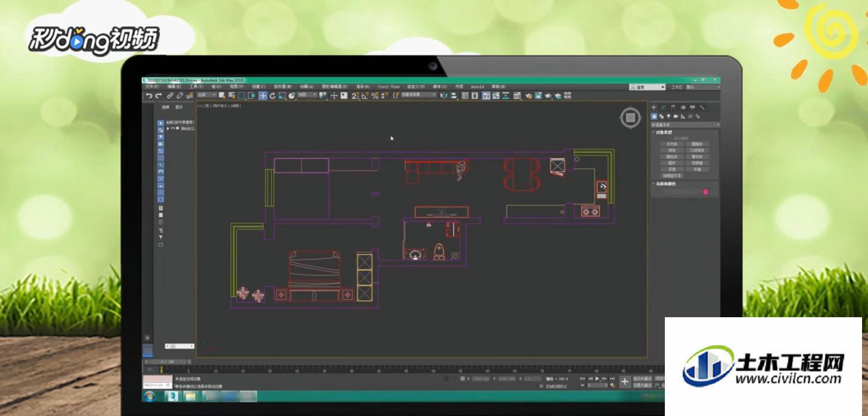The width and height of the screenshot is (868, 416).
Task: Open the Civil View menu
Action: click(388, 87)
